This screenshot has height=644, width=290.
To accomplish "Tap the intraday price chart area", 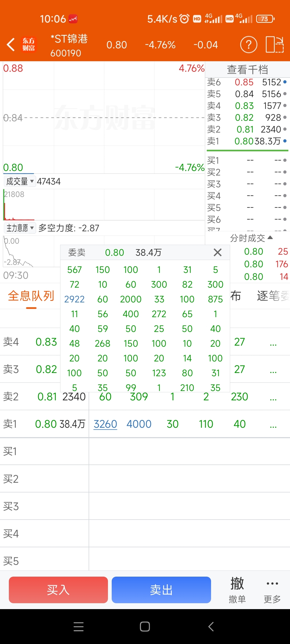I will click(x=104, y=118).
